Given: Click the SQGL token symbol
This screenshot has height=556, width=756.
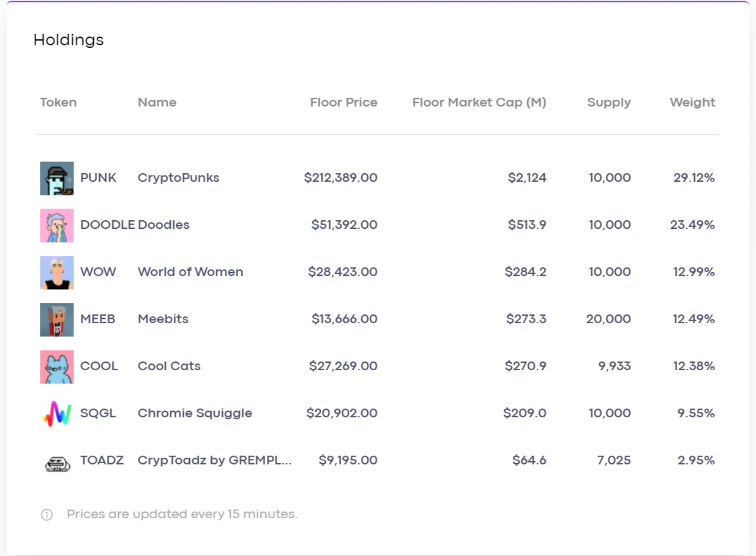Looking at the screenshot, I should (98, 413).
